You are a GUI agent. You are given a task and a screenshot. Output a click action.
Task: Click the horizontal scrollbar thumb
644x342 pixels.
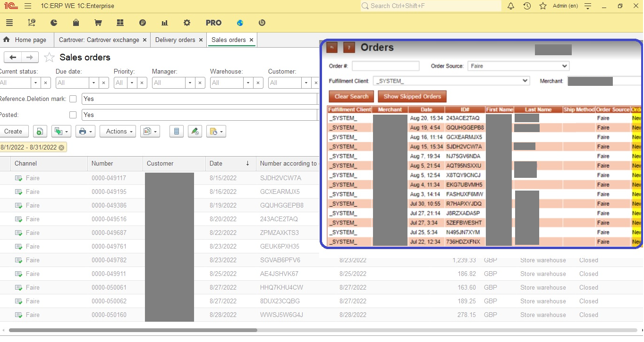[133, 330]
